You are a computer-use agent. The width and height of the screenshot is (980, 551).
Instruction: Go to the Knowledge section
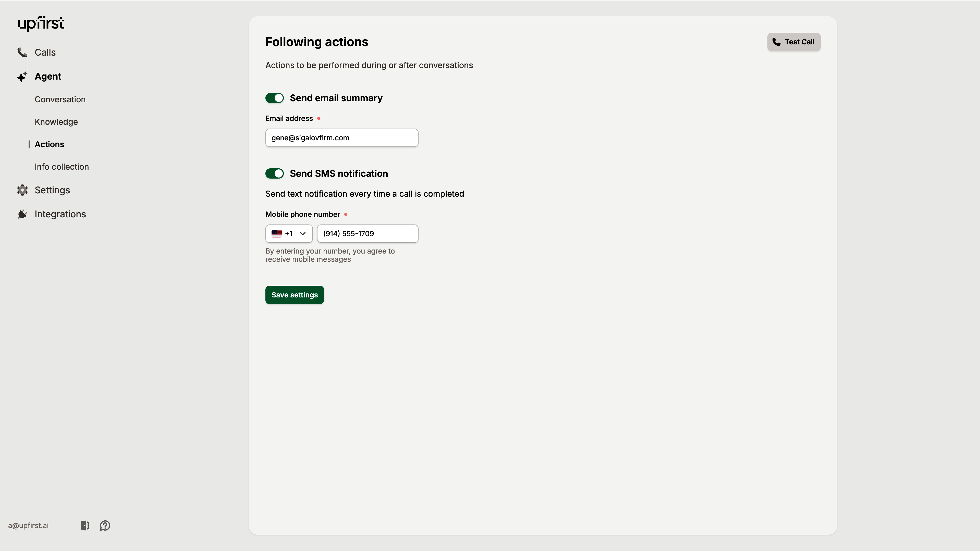(x=56, y=122)
